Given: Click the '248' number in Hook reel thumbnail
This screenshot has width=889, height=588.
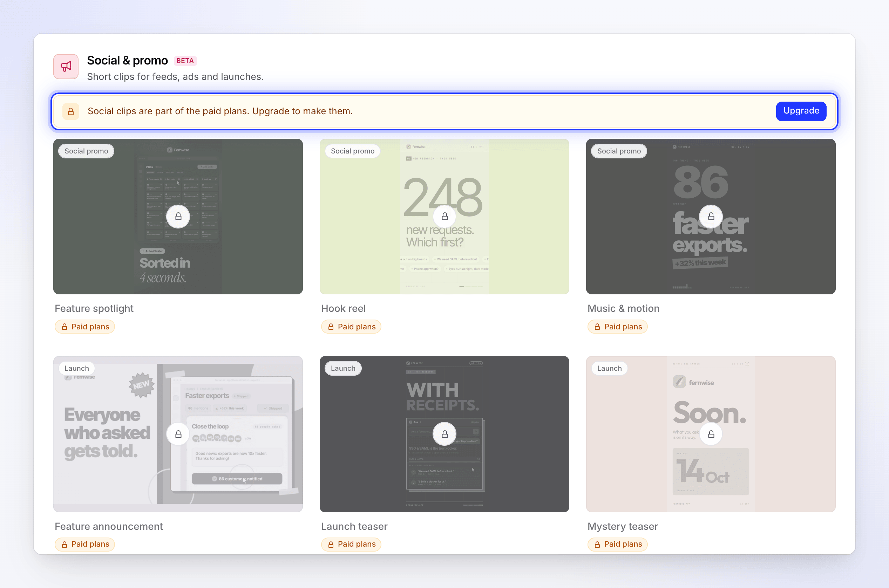Looking at the screenshot, I should click(x=443, y=197).
